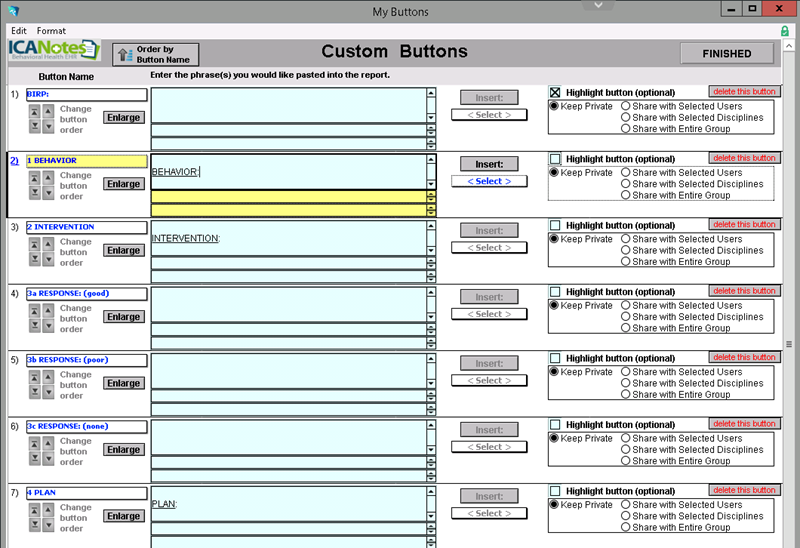The width and height of the screenshot is (800, 548).
Task: Select Keep Private for 3a RESPONSE: (good)
Action: 554,305
